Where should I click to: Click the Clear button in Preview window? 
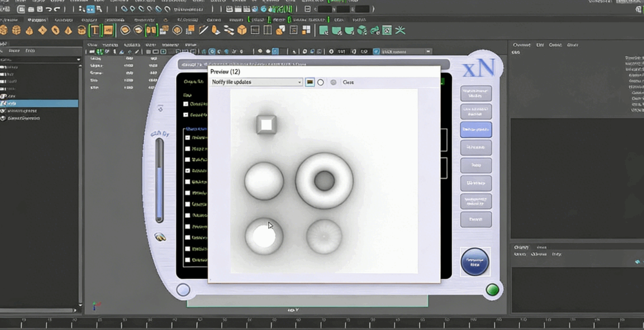click(x=348, y=82)
